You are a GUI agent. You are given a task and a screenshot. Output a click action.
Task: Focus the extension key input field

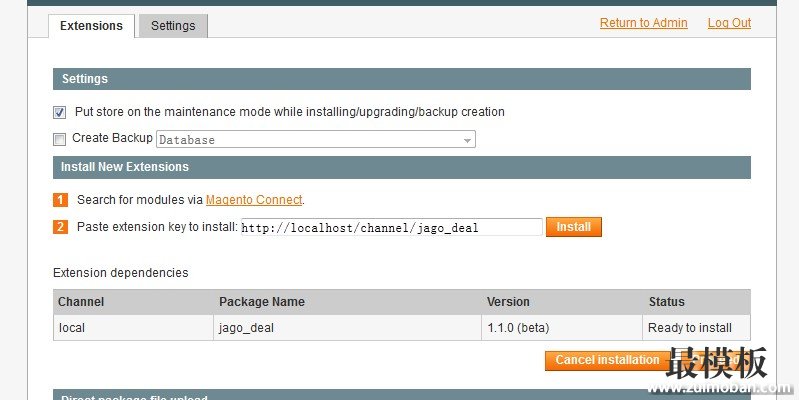pos(391,228)
